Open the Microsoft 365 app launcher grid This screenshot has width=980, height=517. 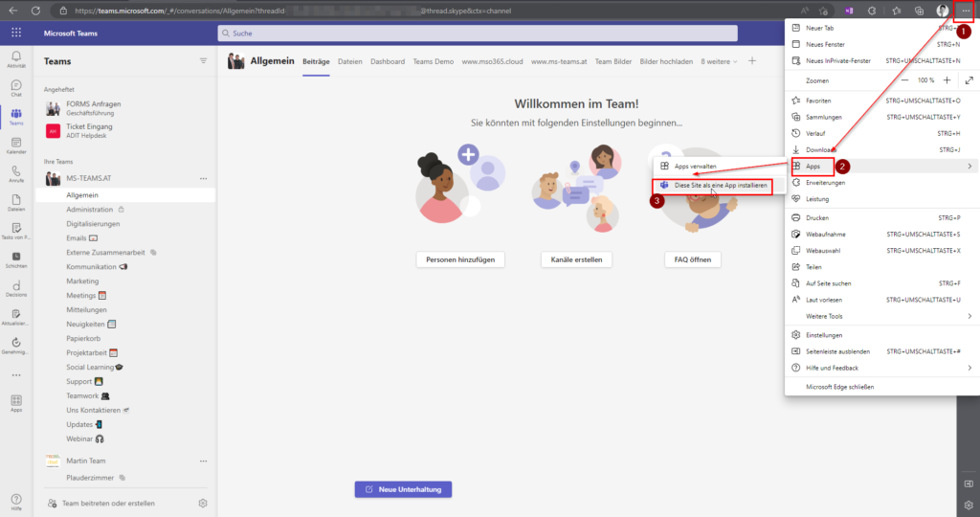coord(16,33)
